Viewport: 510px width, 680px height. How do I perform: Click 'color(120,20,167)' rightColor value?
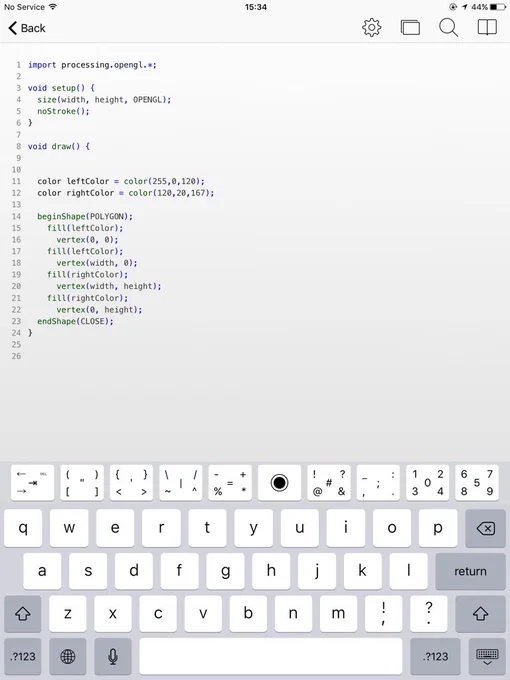click(170, 193)
